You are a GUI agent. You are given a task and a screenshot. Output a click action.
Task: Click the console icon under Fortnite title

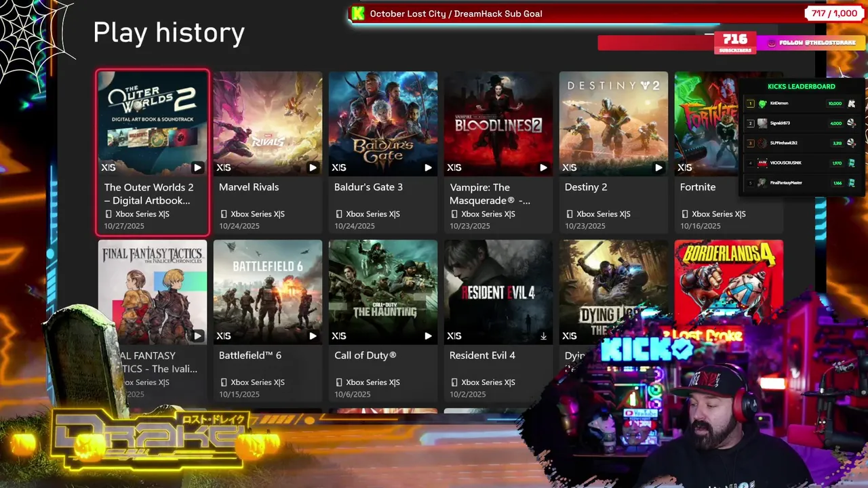click(685, 214)
